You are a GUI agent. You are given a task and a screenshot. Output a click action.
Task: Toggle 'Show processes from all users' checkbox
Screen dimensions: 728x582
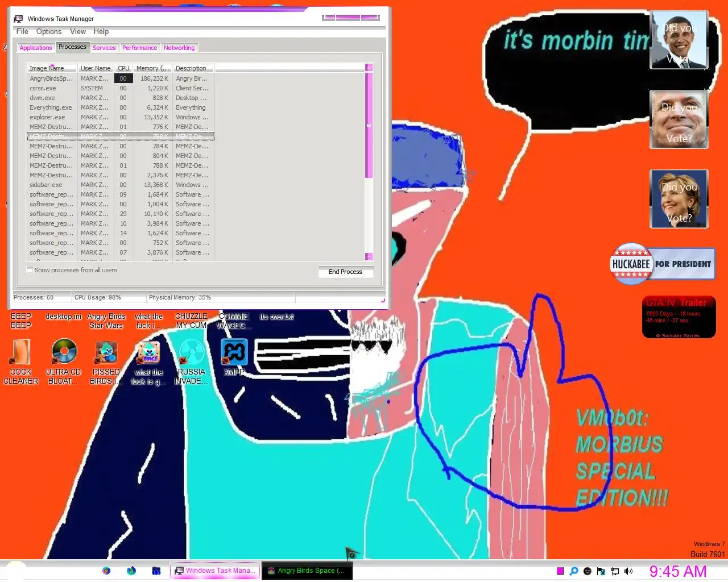(x=30, y=270)
